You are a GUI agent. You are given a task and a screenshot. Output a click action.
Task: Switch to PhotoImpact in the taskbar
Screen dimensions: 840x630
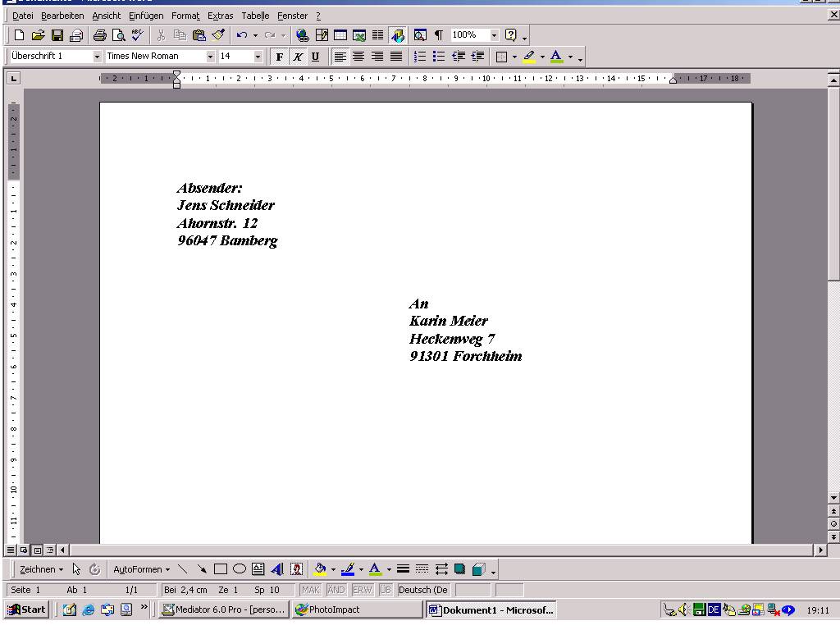point(358,609)
